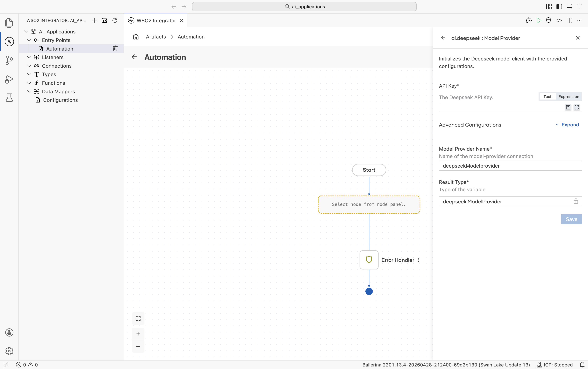
Task: Run the integration with play icon
Action: (539, 20)
